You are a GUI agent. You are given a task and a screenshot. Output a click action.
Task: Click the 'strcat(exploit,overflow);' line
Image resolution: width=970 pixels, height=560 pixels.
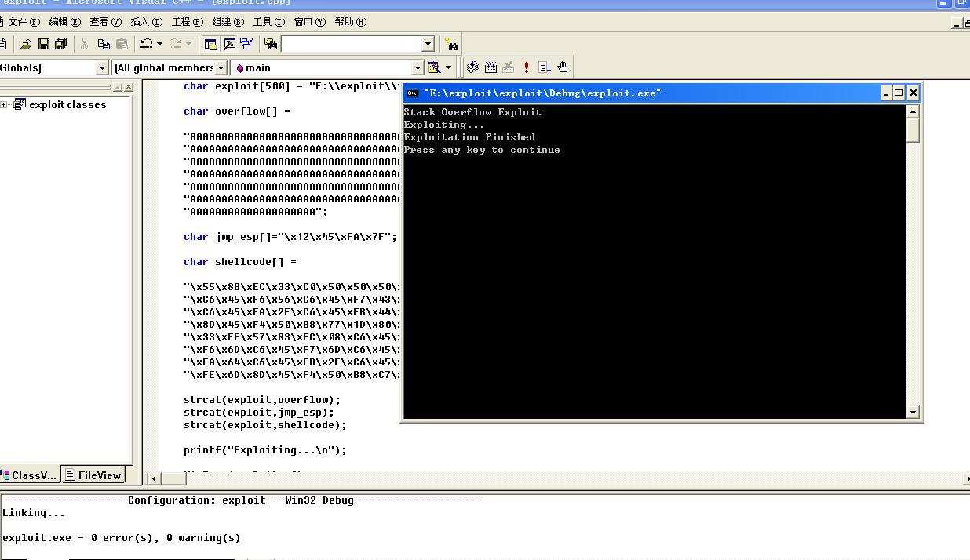pyautogui.click(x=262, y=400)
